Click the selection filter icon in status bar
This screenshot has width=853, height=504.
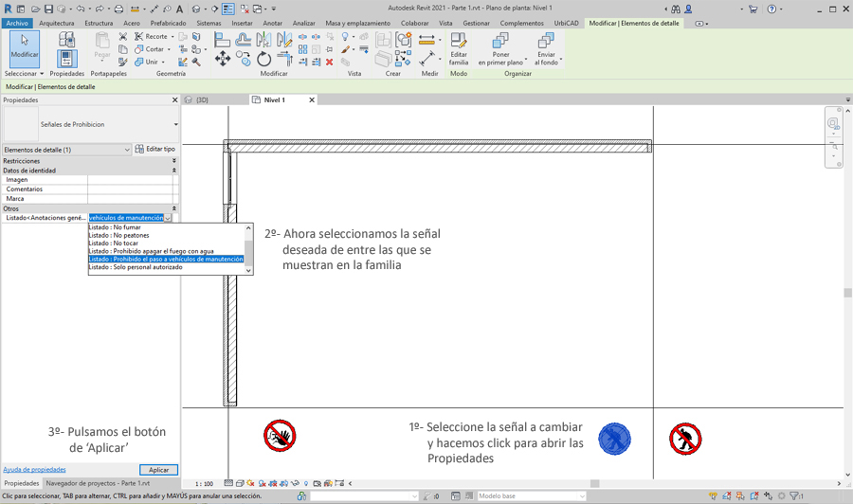pyautogui.click(x=792, y=495)
